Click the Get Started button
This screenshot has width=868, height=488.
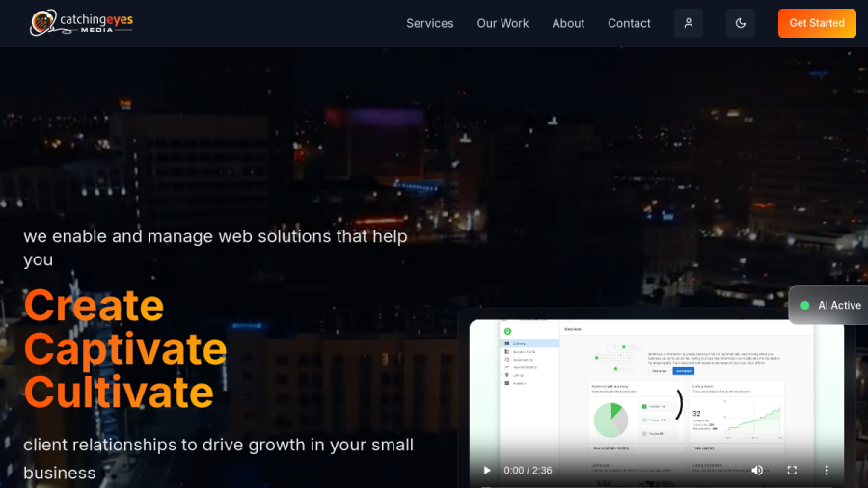click(817, 23)
